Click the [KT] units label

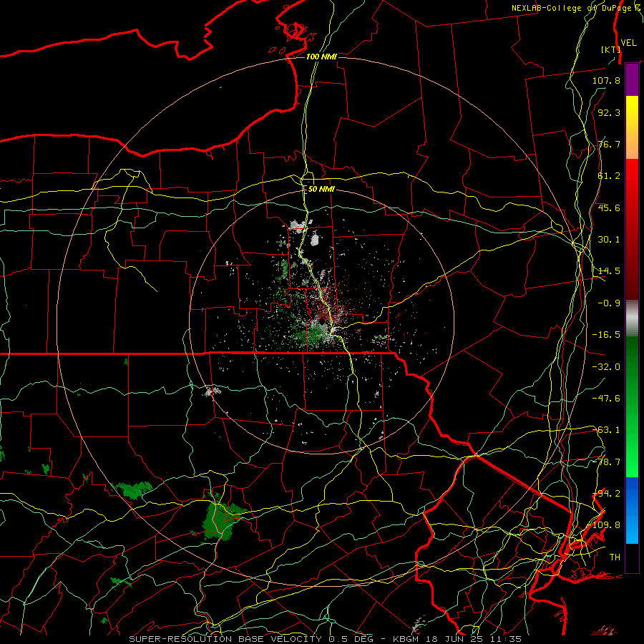[x=610, y=49]
